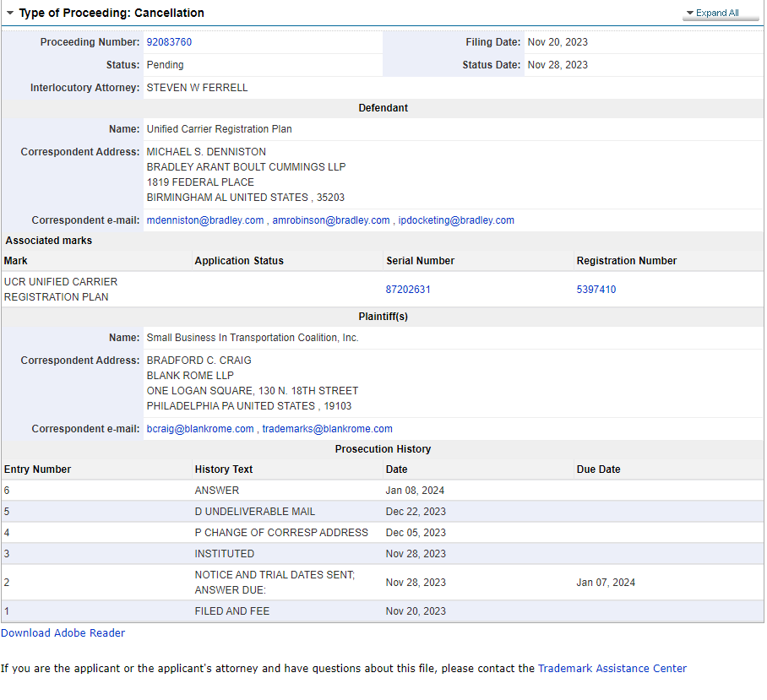Image resolution: width=767 pixels, height=700 pixels.
Task: Click defendant name Unified Carrier Registration Plan
Action: pos(219,129)
